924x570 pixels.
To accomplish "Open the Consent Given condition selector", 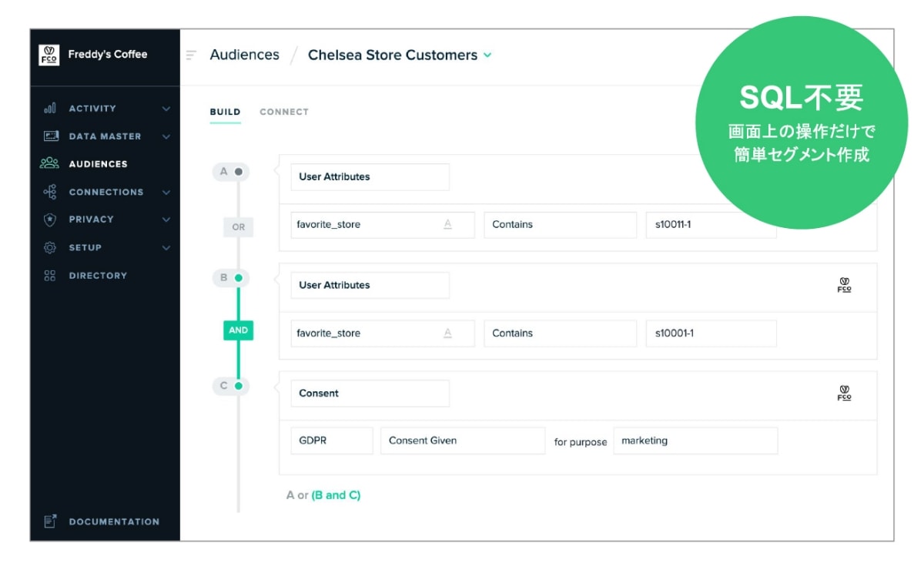I will 462,441.
